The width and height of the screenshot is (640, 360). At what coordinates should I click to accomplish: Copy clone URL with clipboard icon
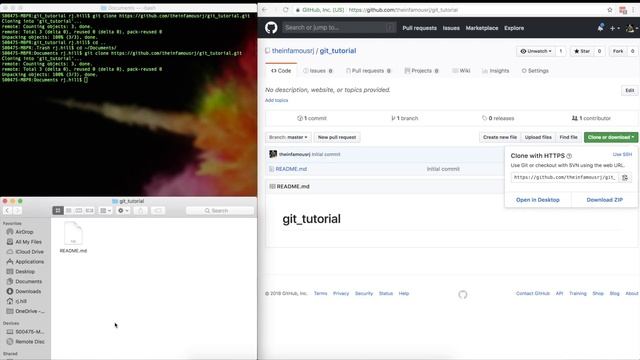(625, 178)
